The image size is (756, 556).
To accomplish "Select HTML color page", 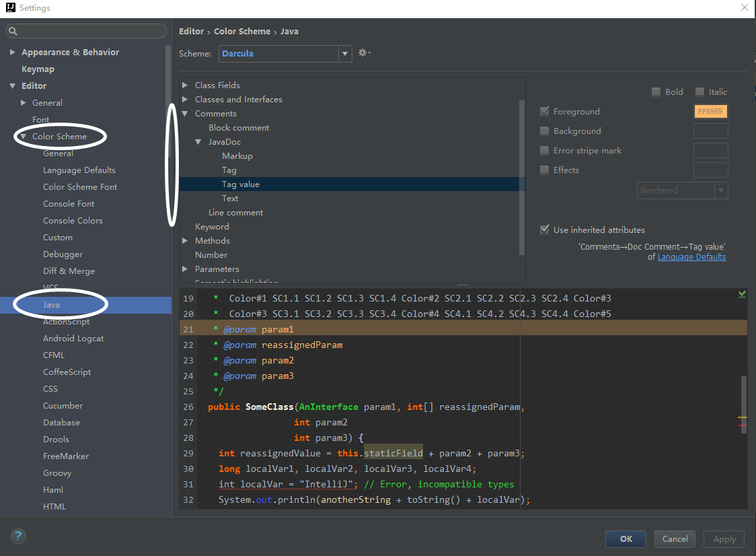I will pyautogui.click(x=54, y=507).
